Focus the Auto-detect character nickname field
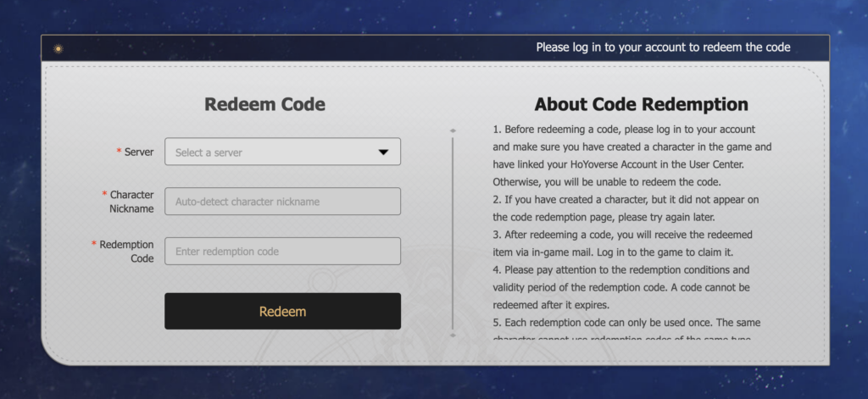868x399 pixels. point(282,202)
